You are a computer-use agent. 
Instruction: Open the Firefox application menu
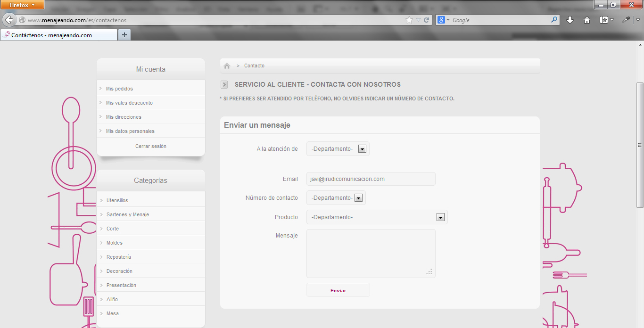[x=22, y=5]
